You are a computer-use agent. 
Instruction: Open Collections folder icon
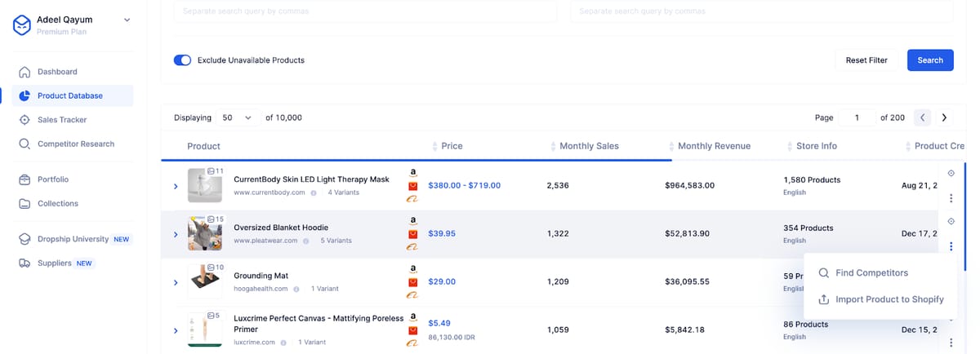24,203
